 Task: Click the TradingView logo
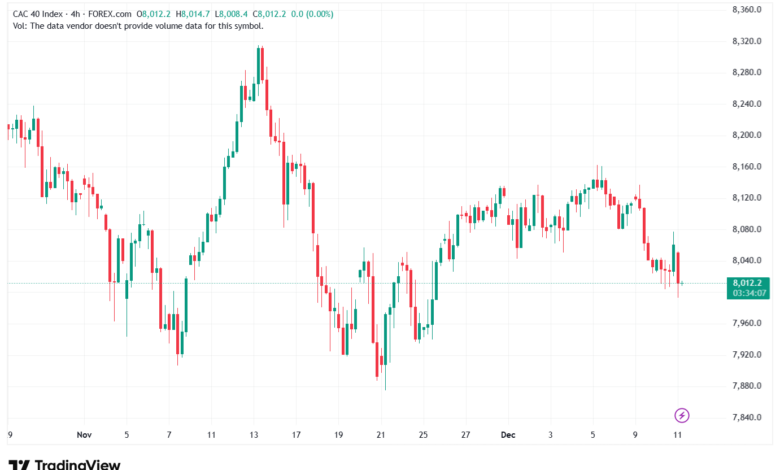[x=65, y=463]
